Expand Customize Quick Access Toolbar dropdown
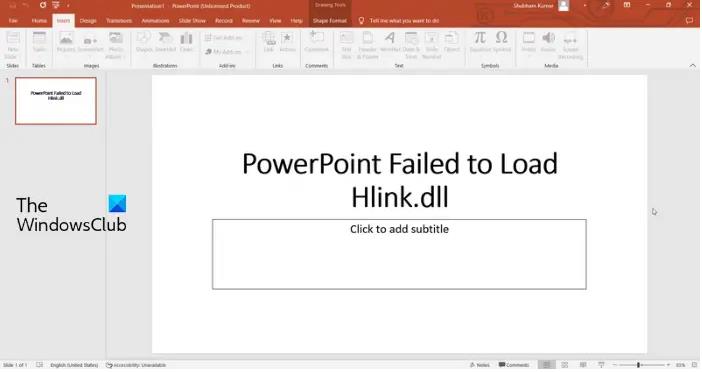The width and height of the screenshot is (702, 372). click(68, 6)
